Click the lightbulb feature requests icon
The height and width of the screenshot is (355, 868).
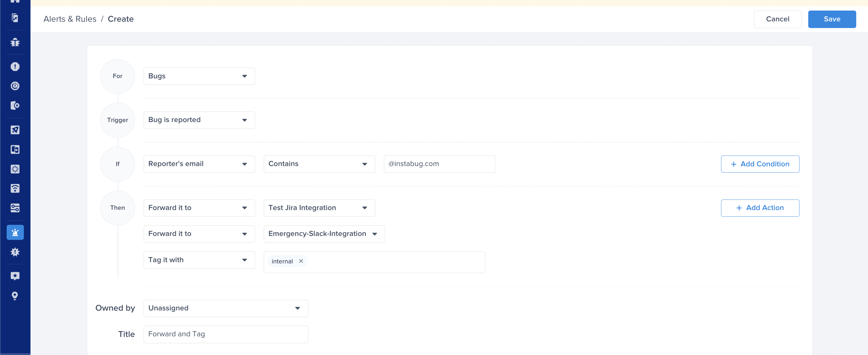click(x=15, y=296)
